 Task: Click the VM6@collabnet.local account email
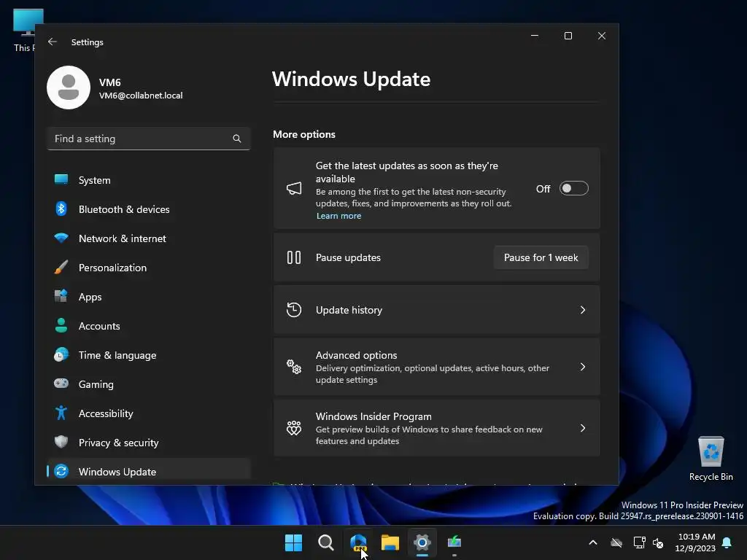141,96
